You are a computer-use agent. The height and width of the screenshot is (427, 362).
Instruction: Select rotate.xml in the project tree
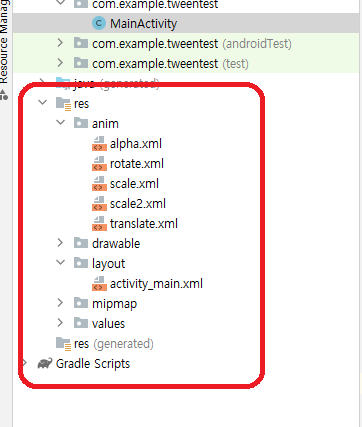coord(137,164)
